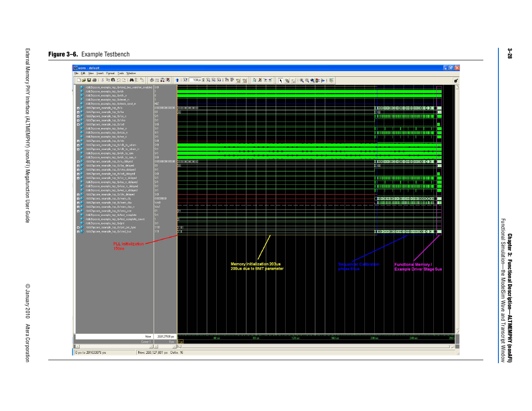The width and height of the screenshot is (532, 411).
Task: Print the waveform window
Action: (x=94, y=80)
